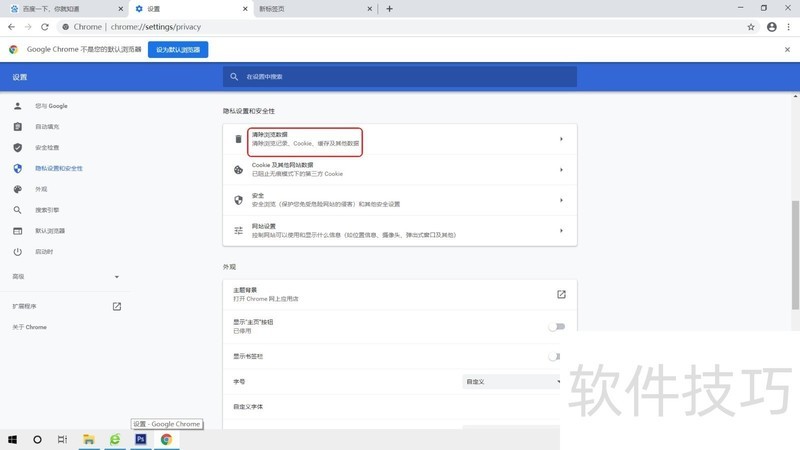Click the browser forward arrow
This screenshot has width=800, height=450.
coord(28,27)
